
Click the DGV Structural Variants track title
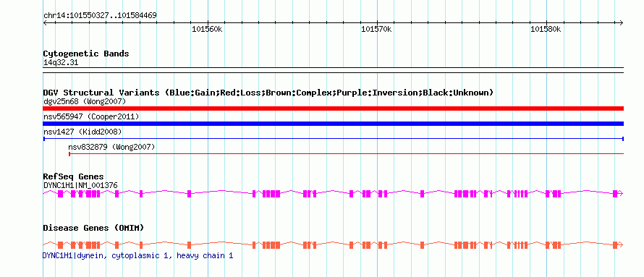pos(268,93)
